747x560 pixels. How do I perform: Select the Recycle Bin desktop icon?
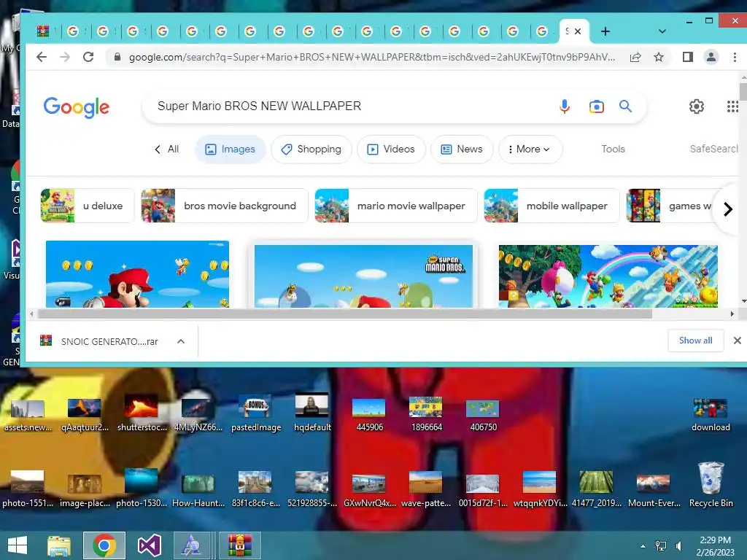pos(711,484)
